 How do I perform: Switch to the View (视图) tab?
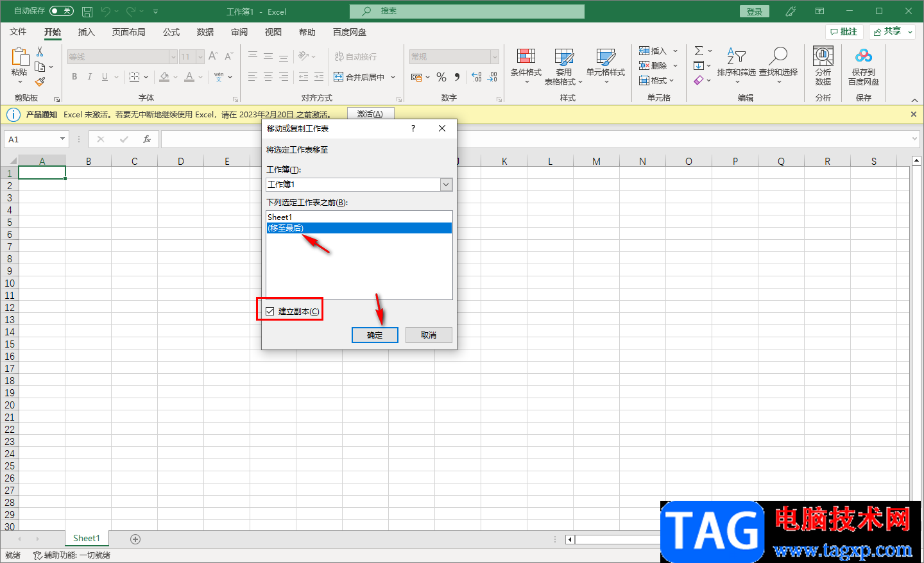click(x=273, y=32)
